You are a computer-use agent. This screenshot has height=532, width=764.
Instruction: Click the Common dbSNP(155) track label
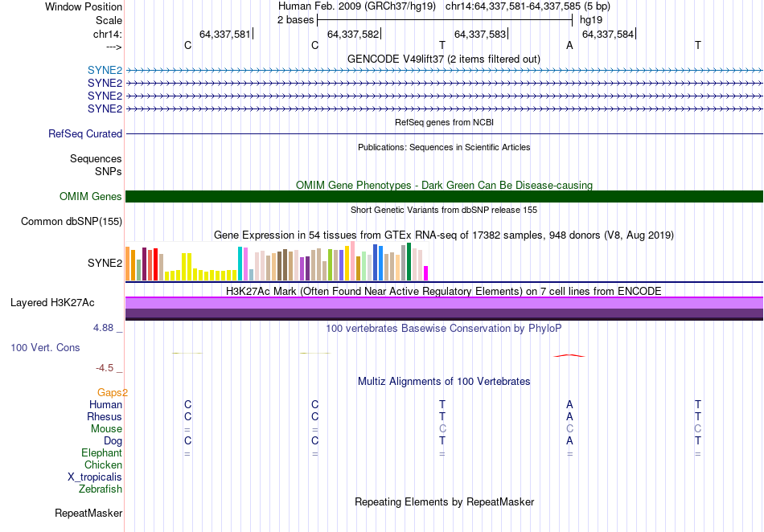[x=72, y=222]
